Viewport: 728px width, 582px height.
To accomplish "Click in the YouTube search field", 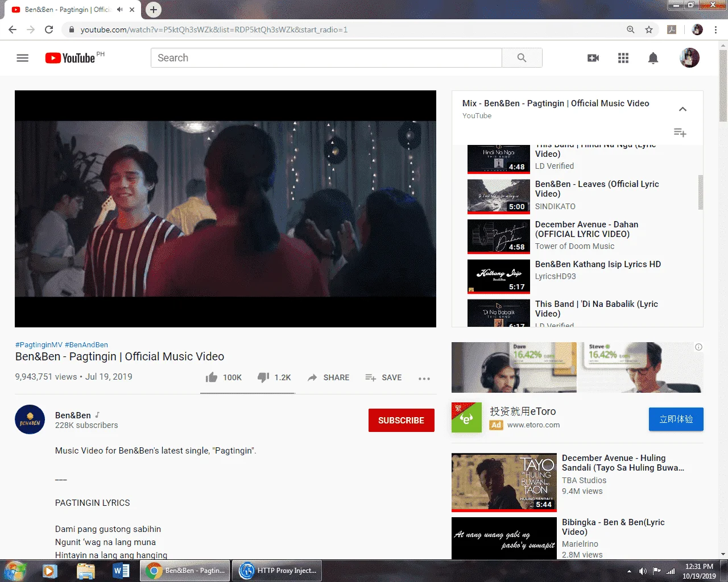I will [x=326, y=58].
